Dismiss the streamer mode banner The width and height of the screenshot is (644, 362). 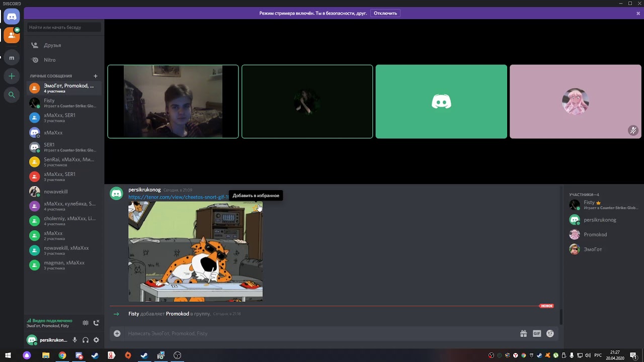638,14
